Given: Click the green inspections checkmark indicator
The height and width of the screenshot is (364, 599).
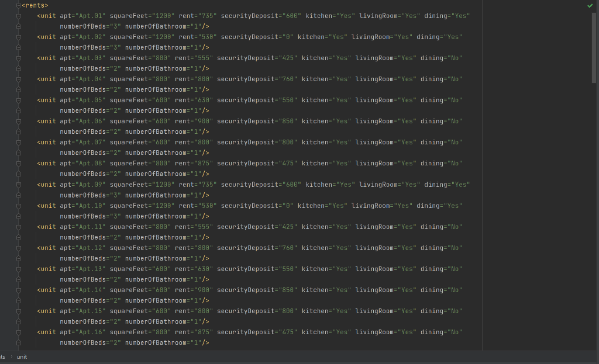Looking at the screenshot, I should (590, 5).
